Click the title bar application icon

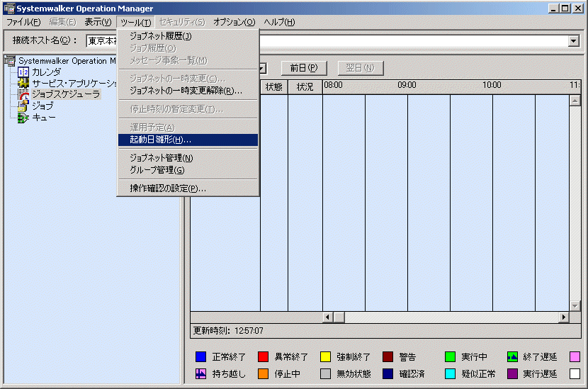point(9,9)
